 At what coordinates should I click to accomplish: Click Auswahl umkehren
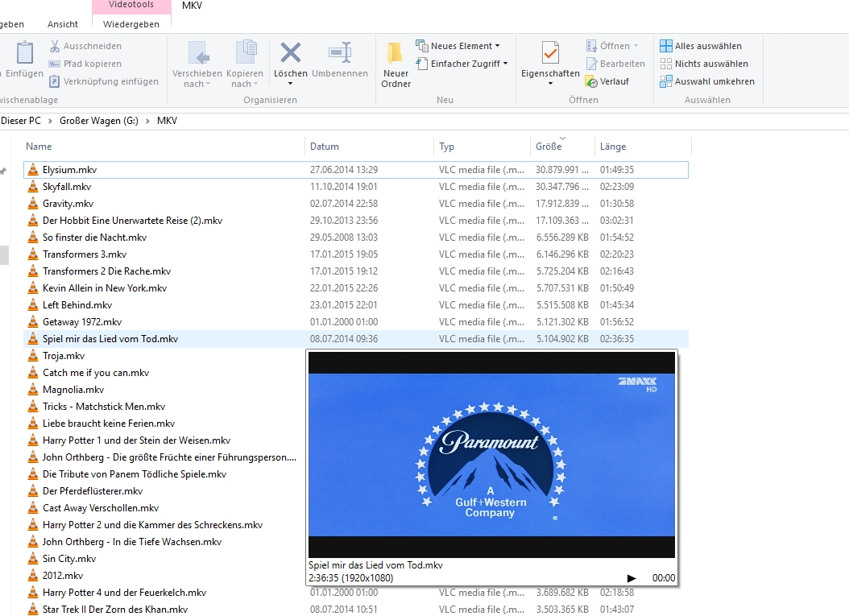pyautogui.click(x=707, y=81)
